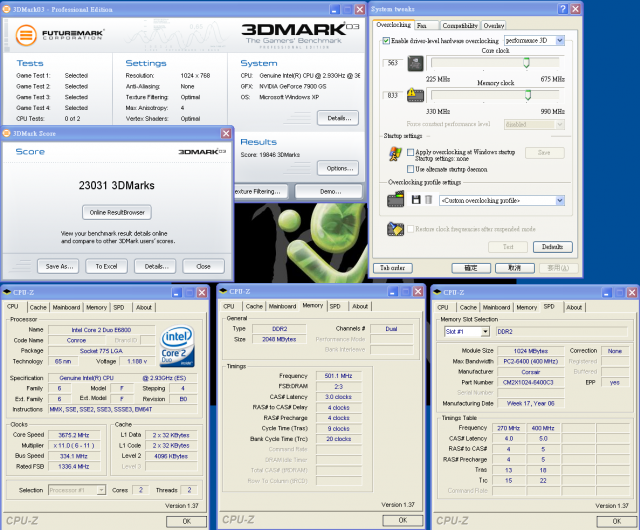
Task: Click Details in the 3DMark Score dialog
Action: [155, 266]
